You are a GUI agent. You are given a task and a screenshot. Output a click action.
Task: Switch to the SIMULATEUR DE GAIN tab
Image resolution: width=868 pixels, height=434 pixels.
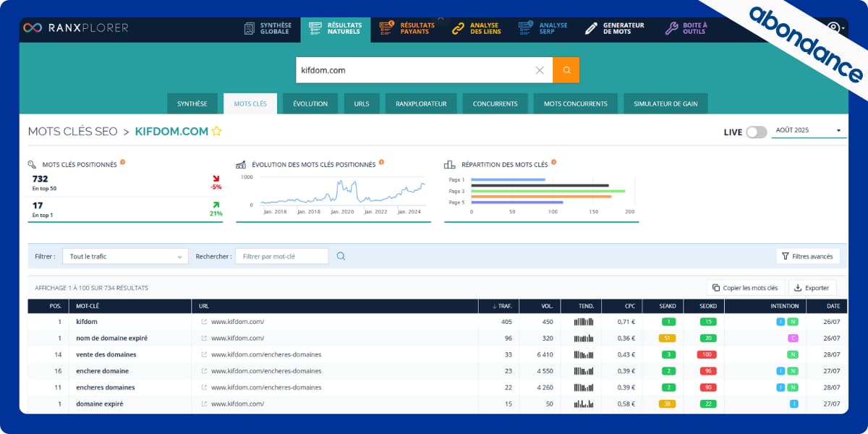(x=665, y=103)
